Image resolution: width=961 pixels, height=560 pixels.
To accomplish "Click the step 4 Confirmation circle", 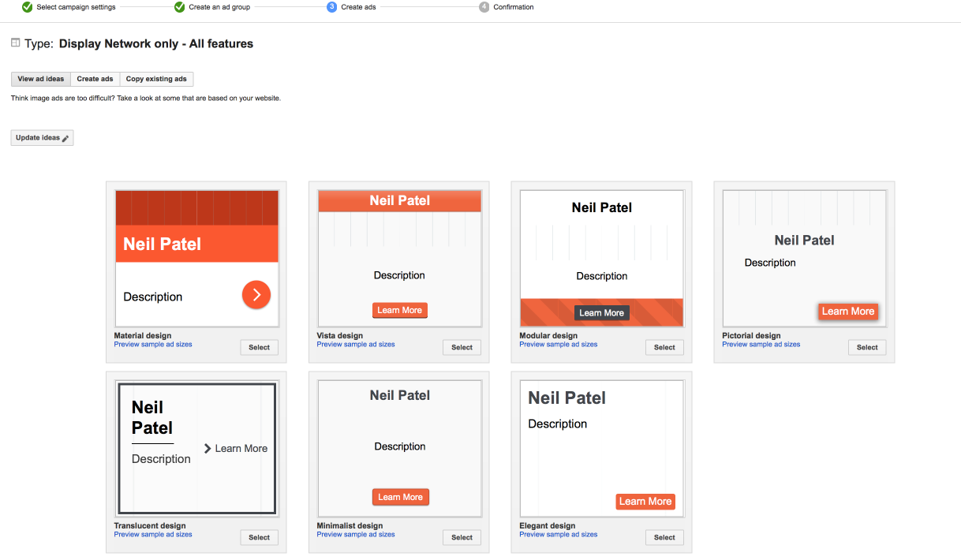I will (x=484, y=7).
